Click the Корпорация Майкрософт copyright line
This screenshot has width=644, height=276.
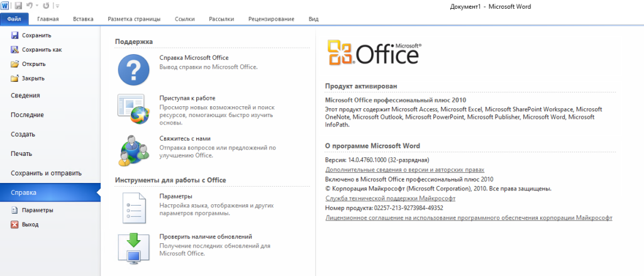coord(438,189)
